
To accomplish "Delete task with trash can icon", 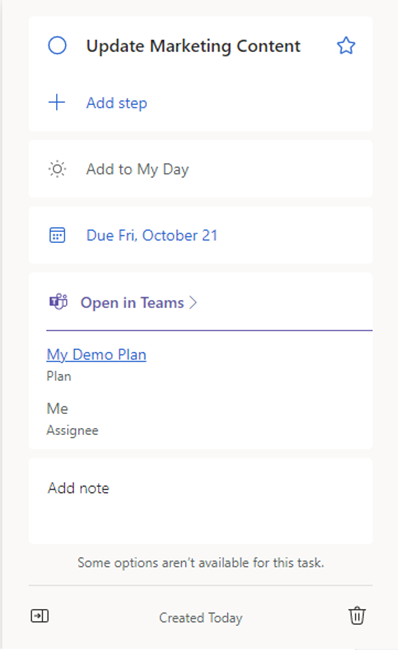I will 357,616.
